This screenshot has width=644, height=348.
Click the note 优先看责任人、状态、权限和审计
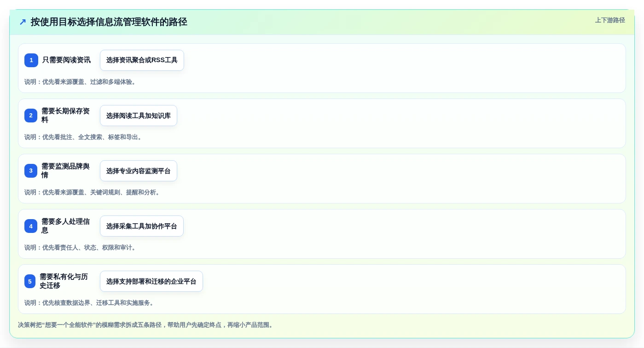pos(81,248)
